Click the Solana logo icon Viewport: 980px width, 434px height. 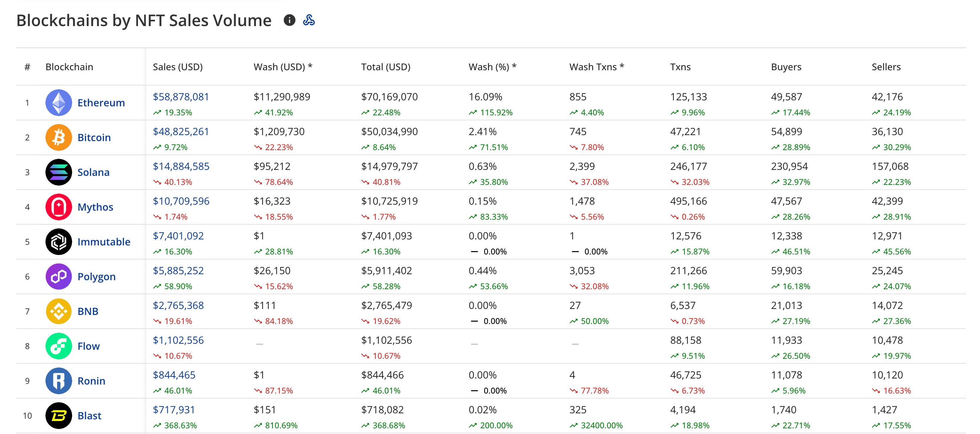click(x=58, y=172)
